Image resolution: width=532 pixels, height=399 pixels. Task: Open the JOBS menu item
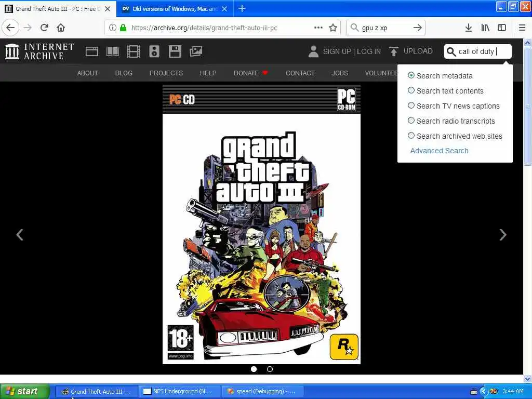click(340, 73)
